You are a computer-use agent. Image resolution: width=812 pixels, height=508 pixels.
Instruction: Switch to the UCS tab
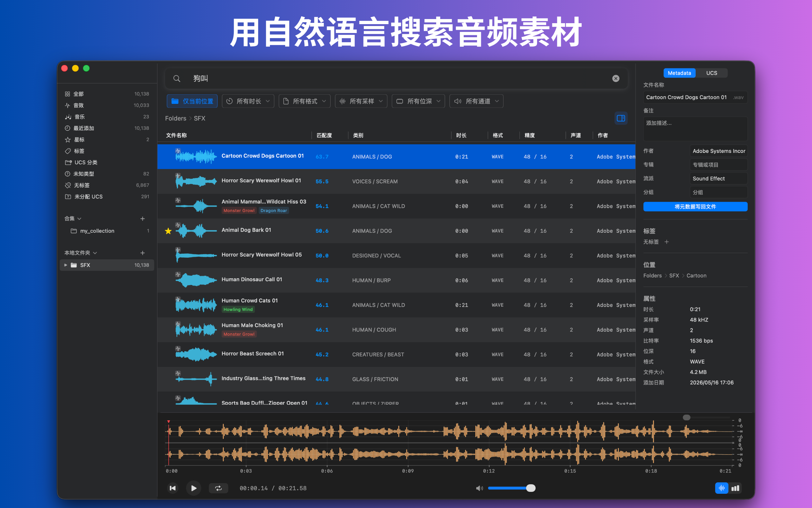tap(711, 73)
